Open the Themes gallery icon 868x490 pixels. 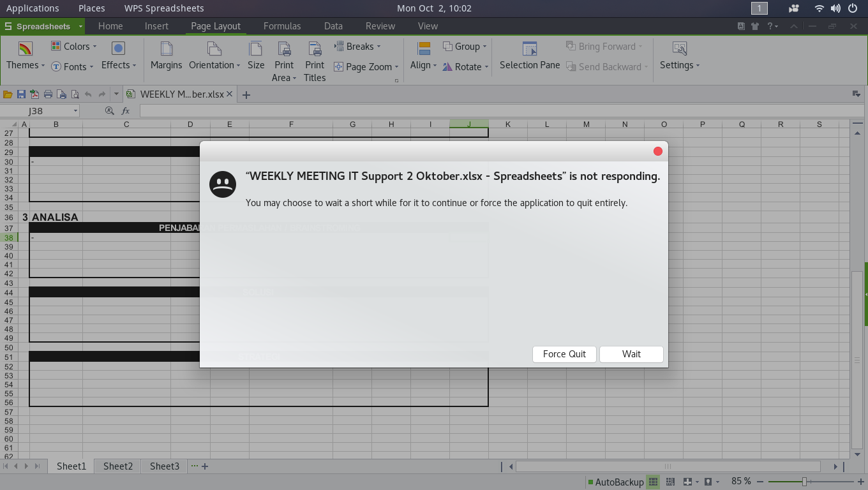click(x=26, y=48)
